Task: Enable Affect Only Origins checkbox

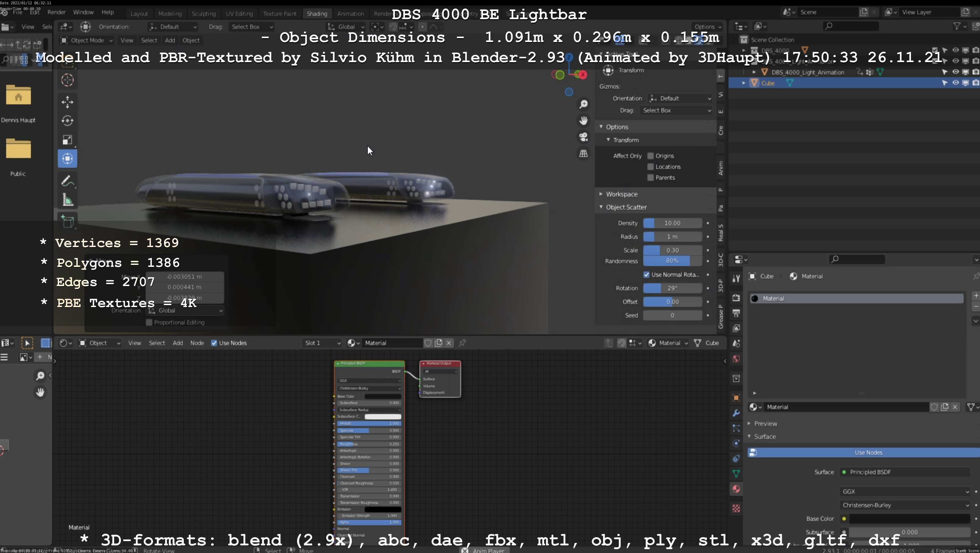Action: (650, 156)
